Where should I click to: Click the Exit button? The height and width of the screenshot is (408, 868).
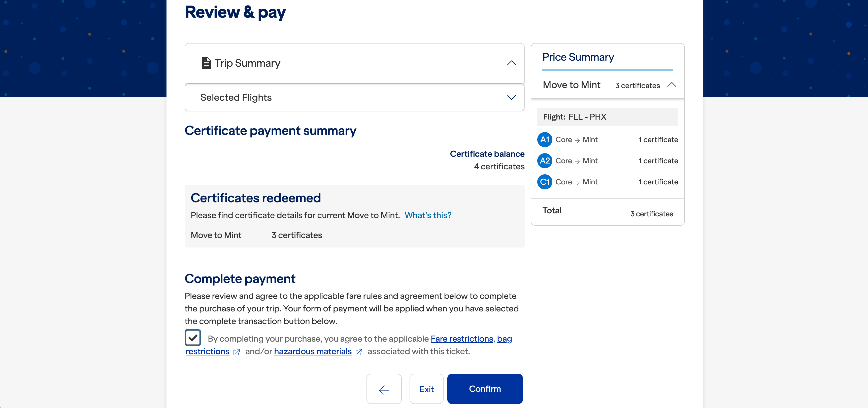426,389
